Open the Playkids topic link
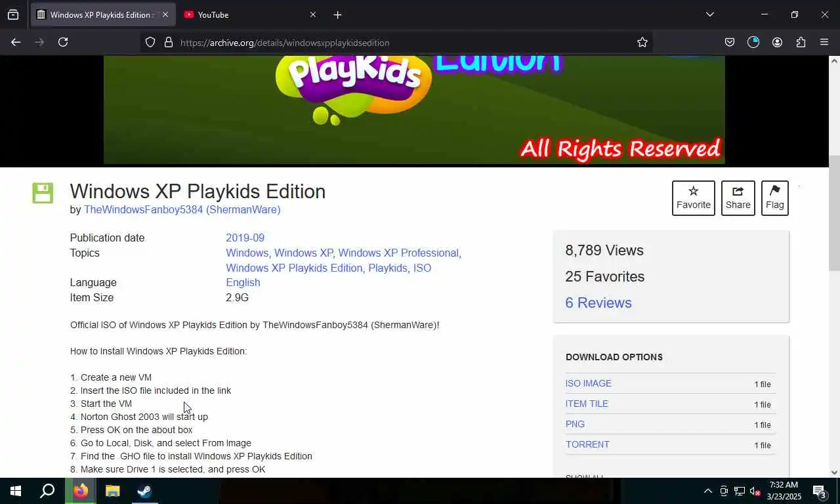Viewport: 840px width, 504px height. (388, 268)
